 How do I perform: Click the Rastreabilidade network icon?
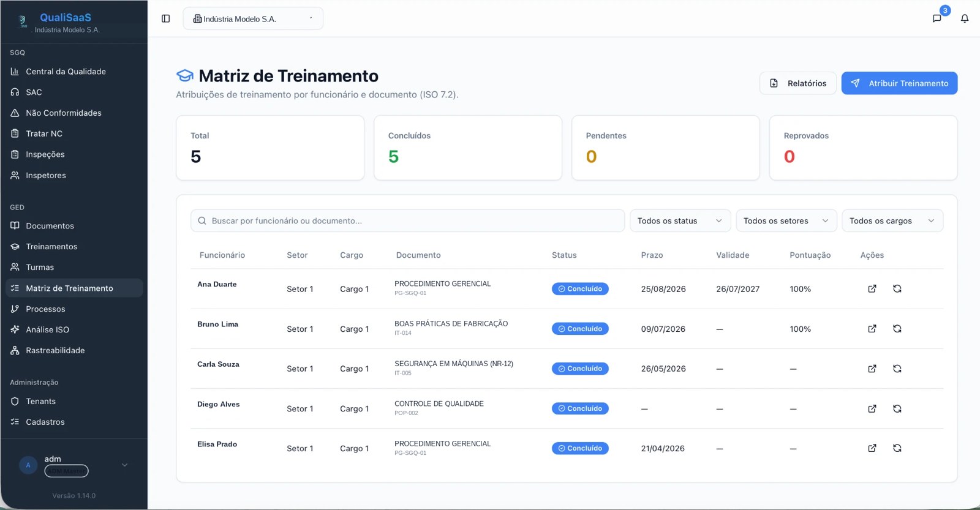pos(15,350)
